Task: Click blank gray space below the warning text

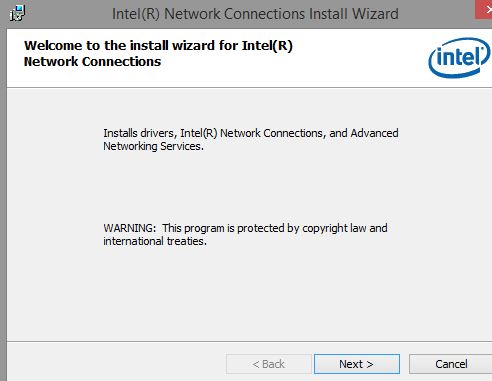Action: [x=250, y=293]
